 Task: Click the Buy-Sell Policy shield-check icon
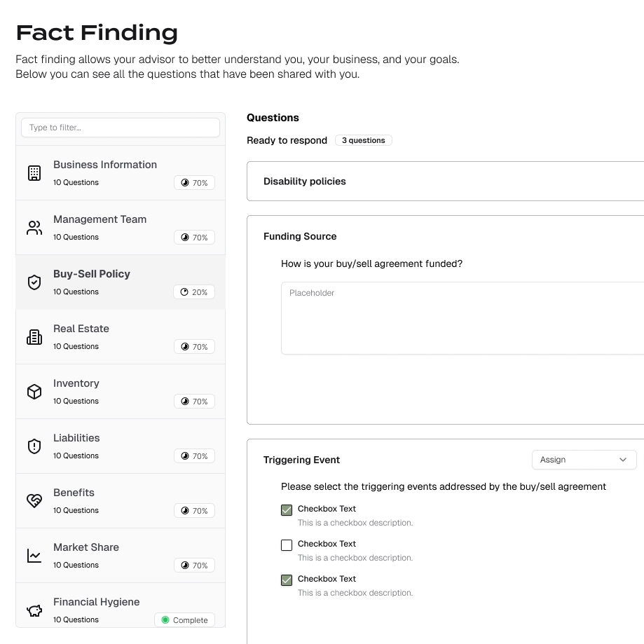tap(34, 282)
